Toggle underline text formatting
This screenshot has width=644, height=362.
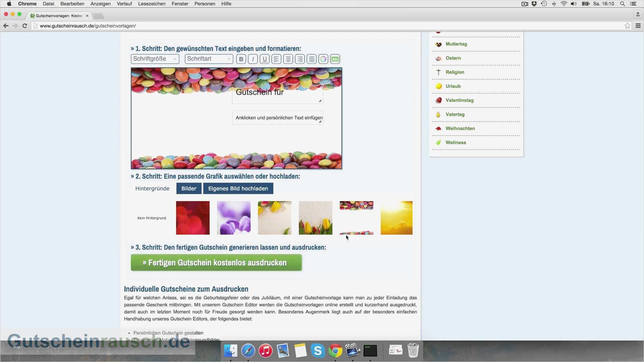[x=265, y=59]
